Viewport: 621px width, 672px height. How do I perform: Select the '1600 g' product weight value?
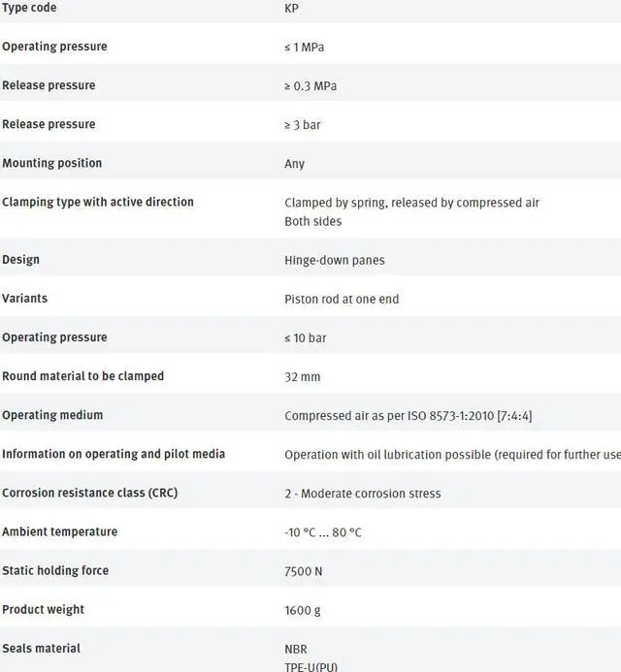pyautogui.click(x=303, y=610)
